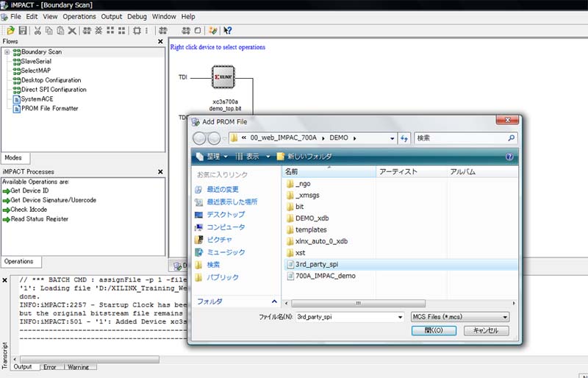588x378 pixels.
Task: Click the 開く Open button
Action: 434,330
